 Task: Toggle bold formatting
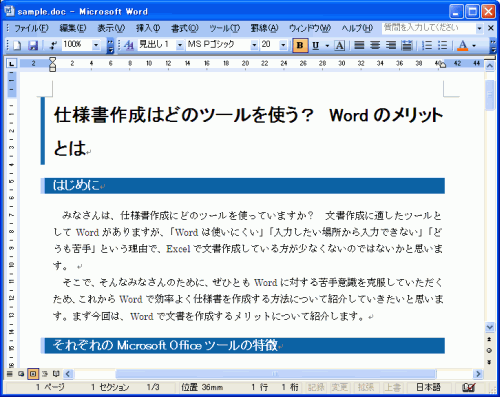tap(300, 45)
